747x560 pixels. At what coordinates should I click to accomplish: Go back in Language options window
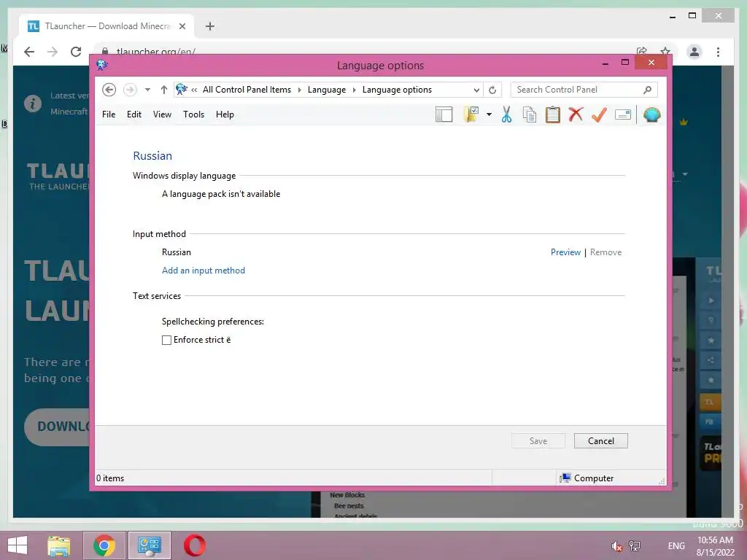109,90
